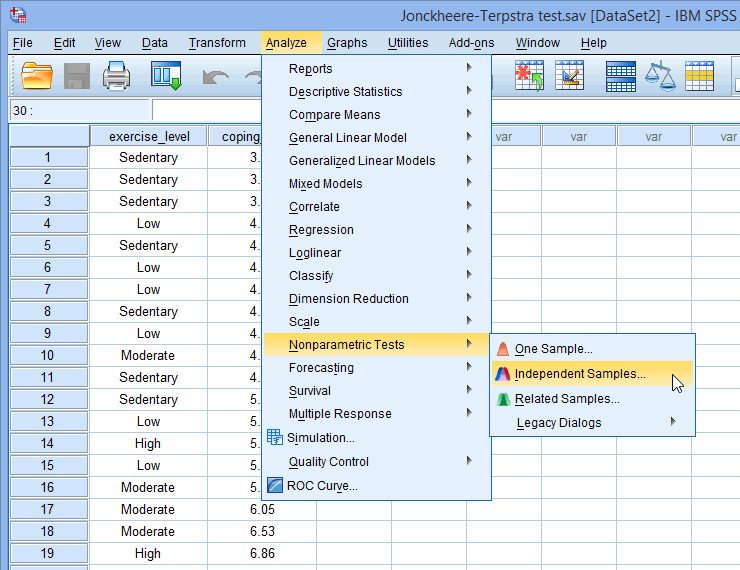740x570 pixels.
Task: Expand Generalized Linear Models submenu
Action: coord(377,160)
